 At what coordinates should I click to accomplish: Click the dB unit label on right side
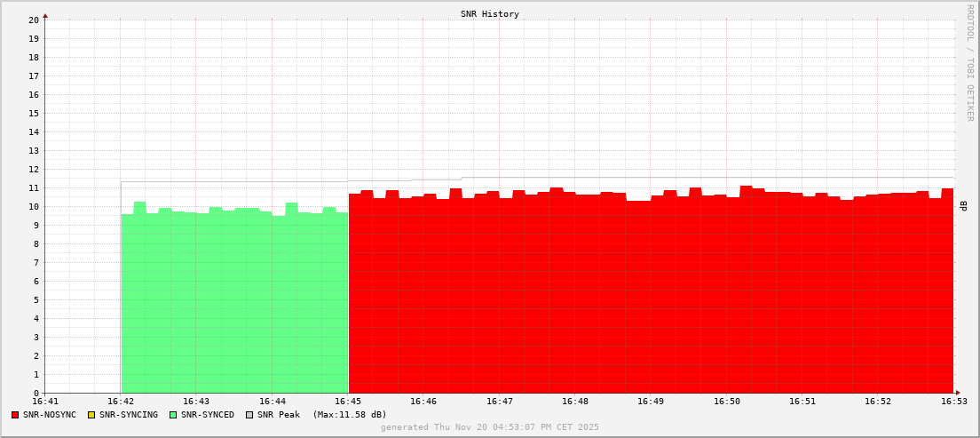click(x=964, y=205)
